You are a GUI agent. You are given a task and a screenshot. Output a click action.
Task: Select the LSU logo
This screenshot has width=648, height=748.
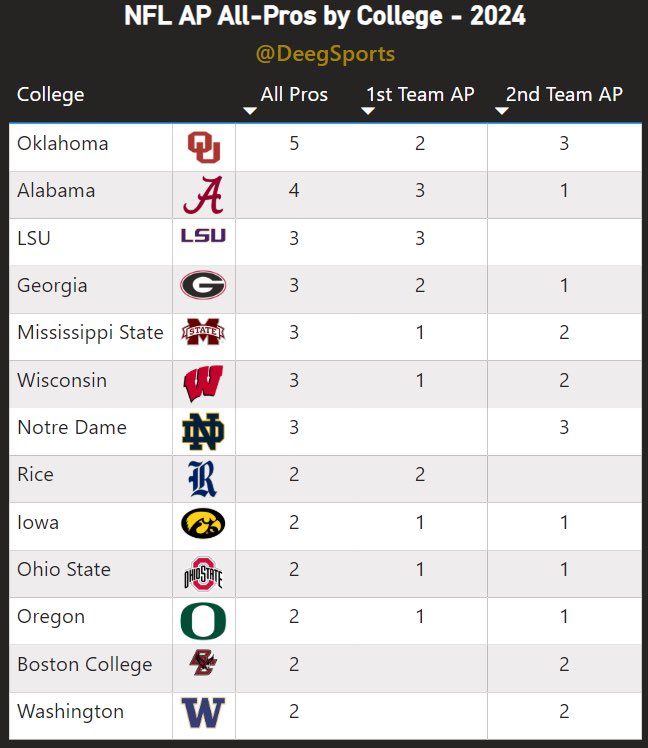(203, 235)
